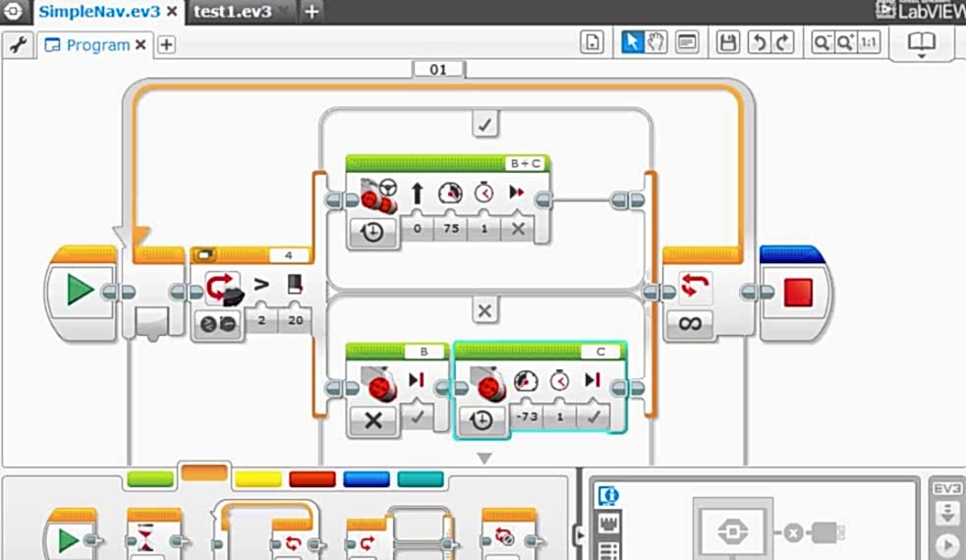The width and height of the screenshot is (966, 560).
Task: Edit the steering power value 75
Action: click(449, 229)
